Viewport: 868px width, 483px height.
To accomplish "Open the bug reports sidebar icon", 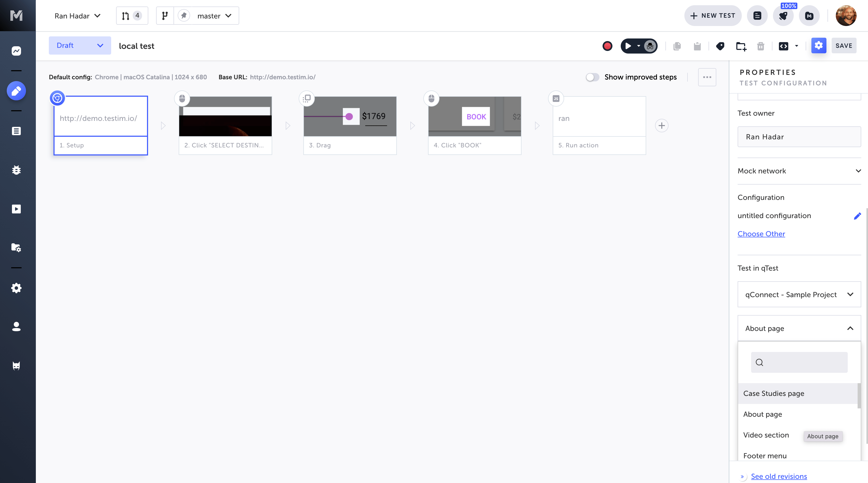I will coord(16,170).
